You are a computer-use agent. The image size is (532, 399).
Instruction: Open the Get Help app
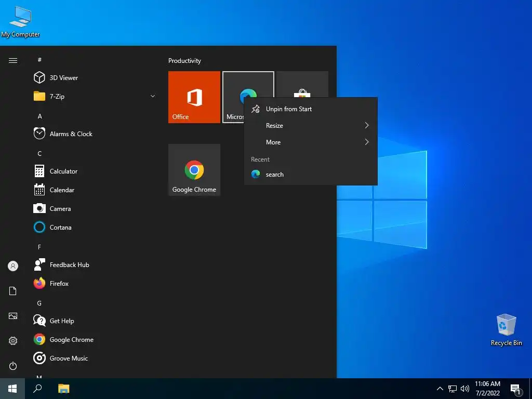95,321
